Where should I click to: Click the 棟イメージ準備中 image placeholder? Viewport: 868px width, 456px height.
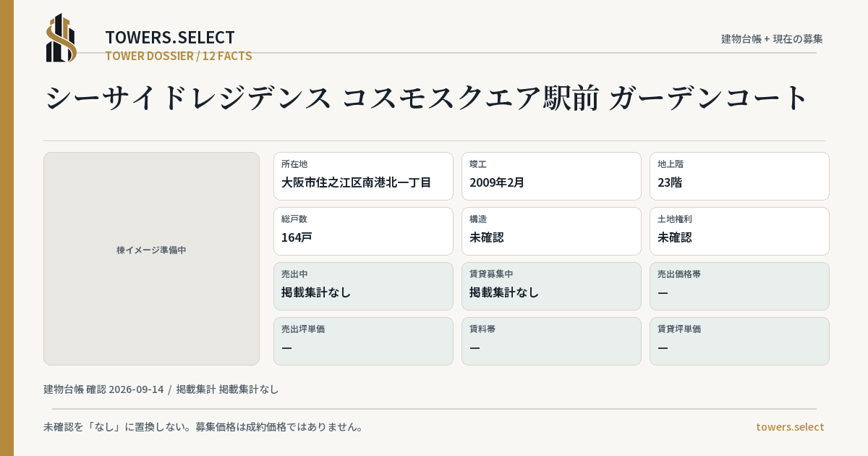151,258
